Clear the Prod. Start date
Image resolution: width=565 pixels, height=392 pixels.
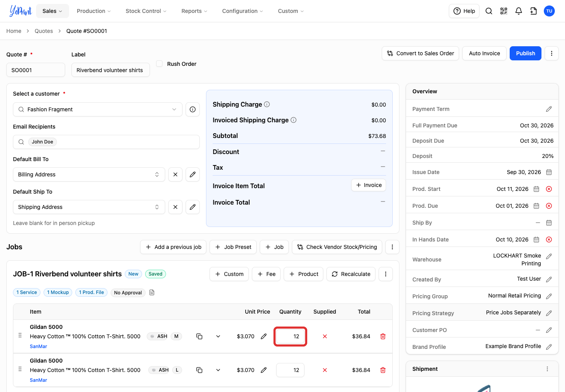click(x=549, y=189)
